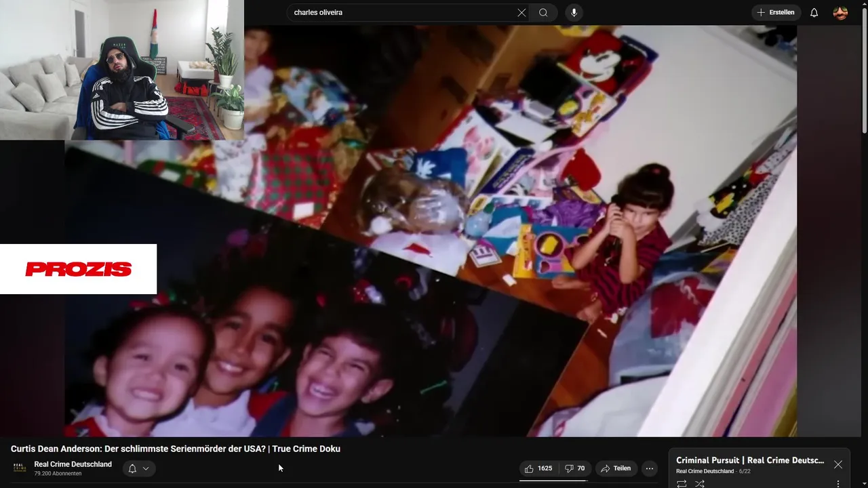868x488 pixels.
Task: Open the playlist panel's vertical three-dot menu
Action: pos(838,484)
